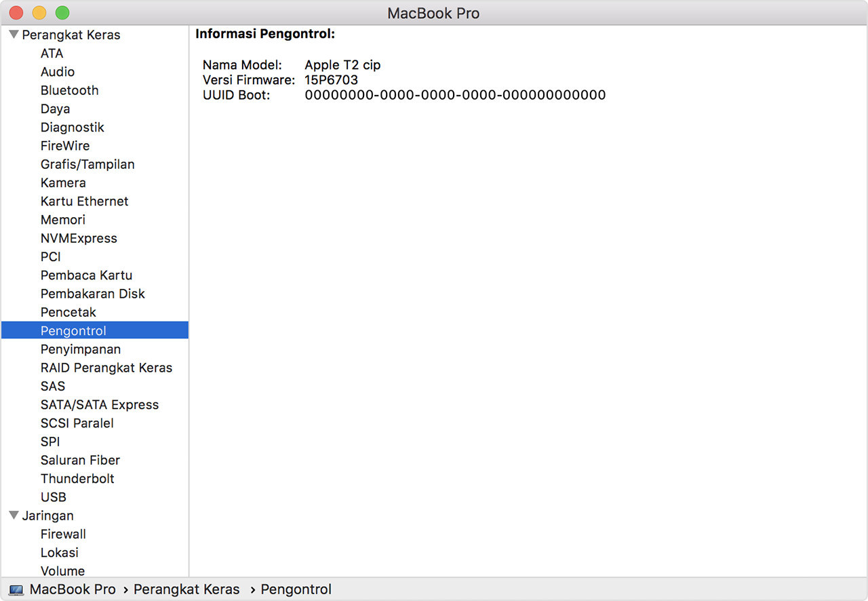
Task: Open the Audio hardware entry
Action: [x=58, y=72]
